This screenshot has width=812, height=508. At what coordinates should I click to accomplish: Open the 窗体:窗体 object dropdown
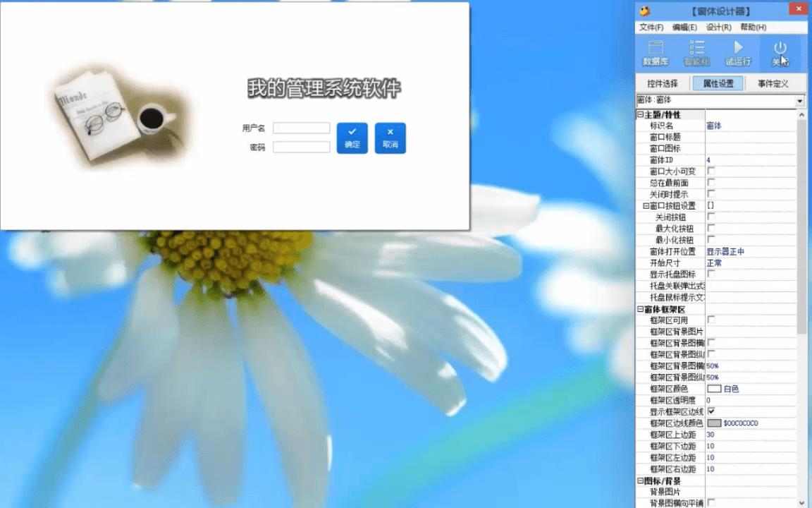click(x=800, y=101)
